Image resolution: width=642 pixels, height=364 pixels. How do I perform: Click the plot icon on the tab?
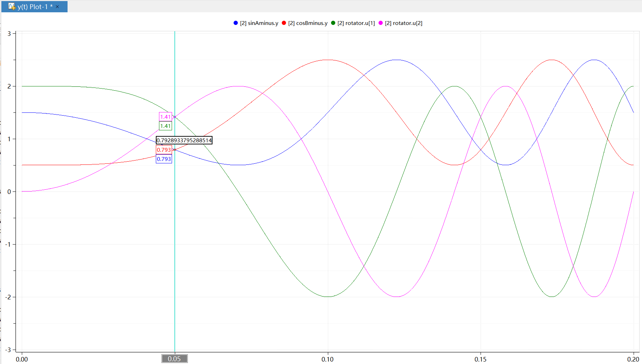coord(12,6)
